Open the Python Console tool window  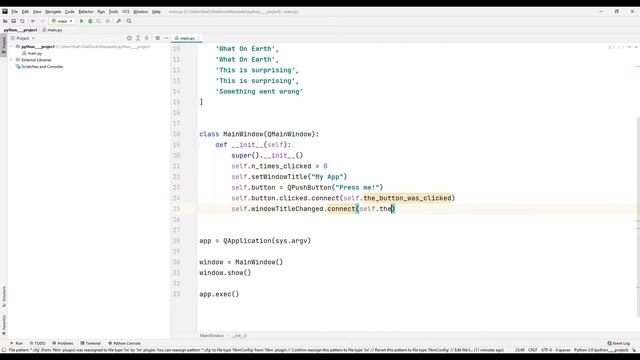124,343
